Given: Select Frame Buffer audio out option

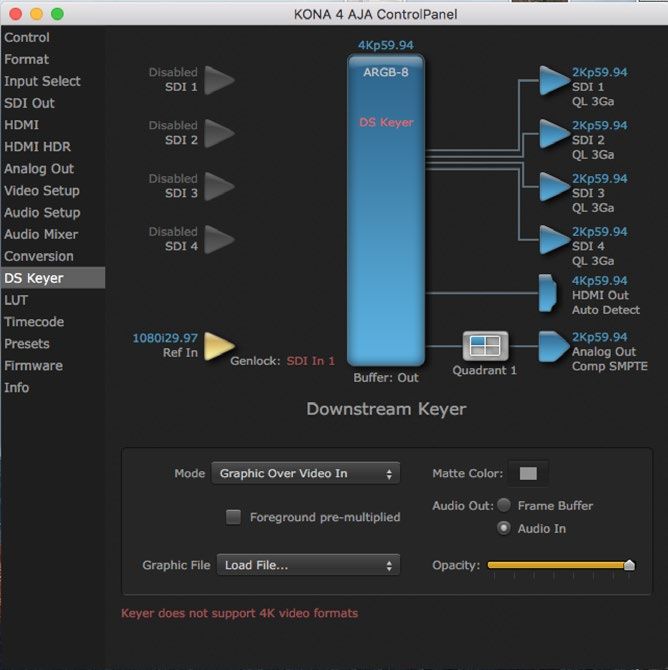Looking at the screenshot, I should point(504,505).
